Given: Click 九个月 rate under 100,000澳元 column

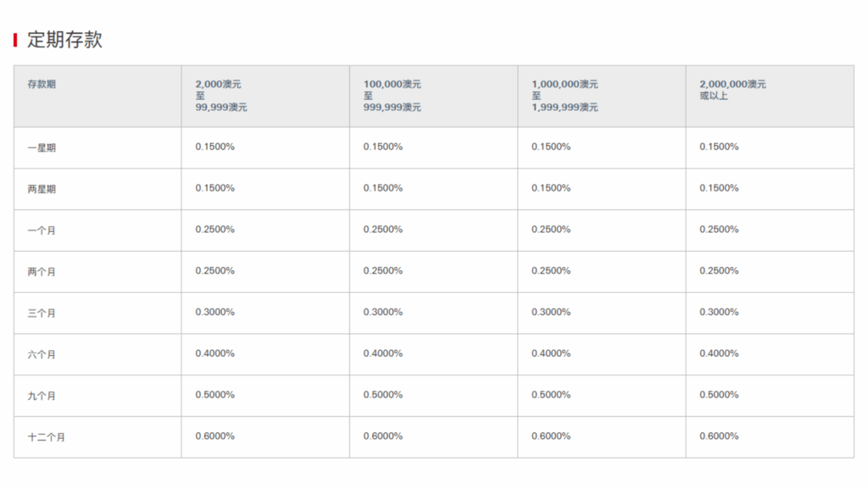Looking at the screenshot, I should pos(383,395).
